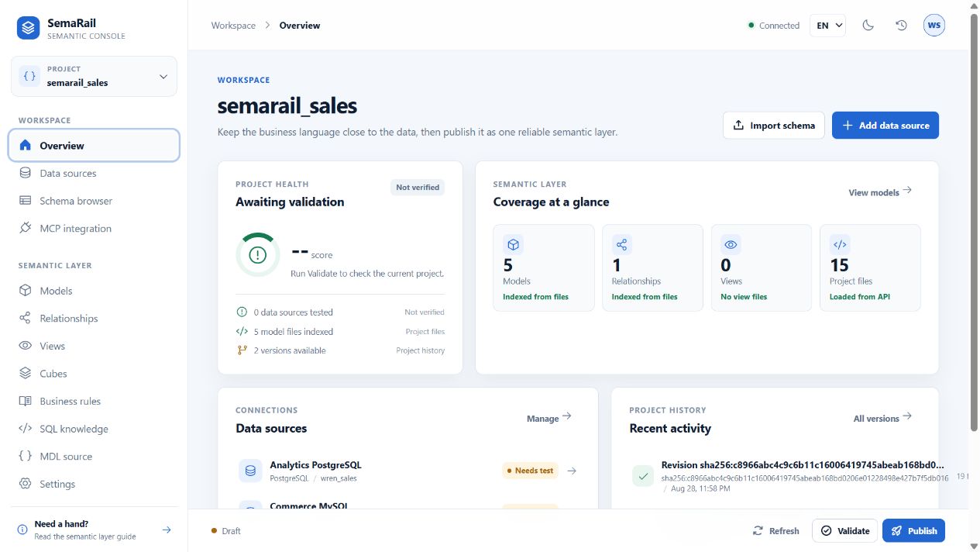Click 5 model files indexed row
The image size is (980, 552).
point(340,332)
